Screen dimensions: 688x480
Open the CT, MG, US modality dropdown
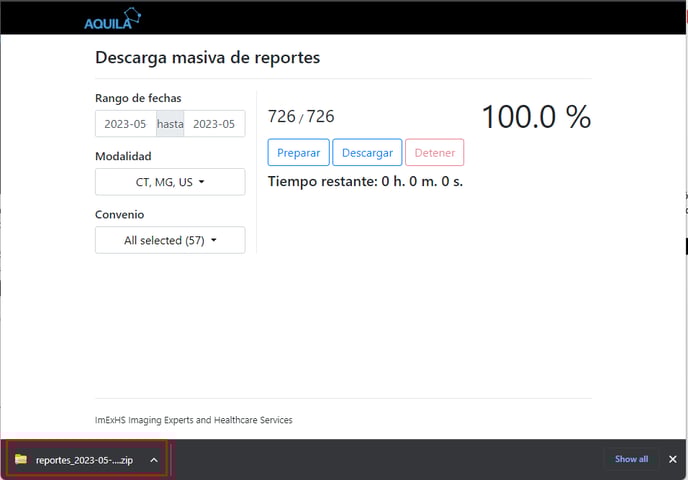tap(170, 182)
